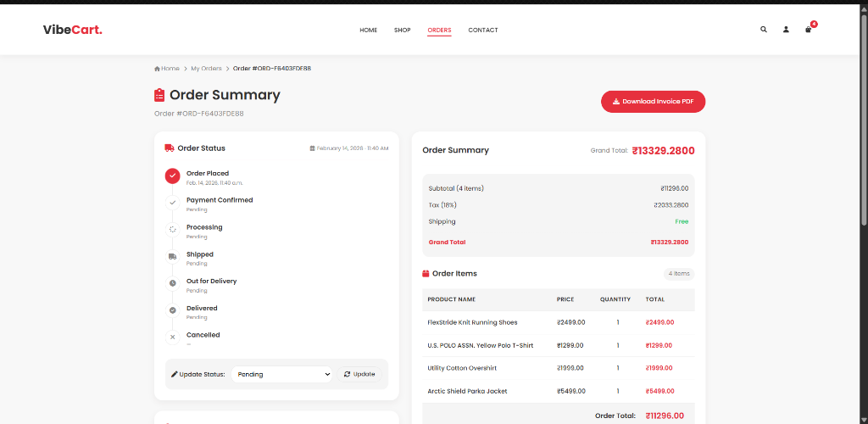The width and height of the screenshot is (868, 424).
Task: Click the Order Placed checkmark icon
Action: point(173,176)
